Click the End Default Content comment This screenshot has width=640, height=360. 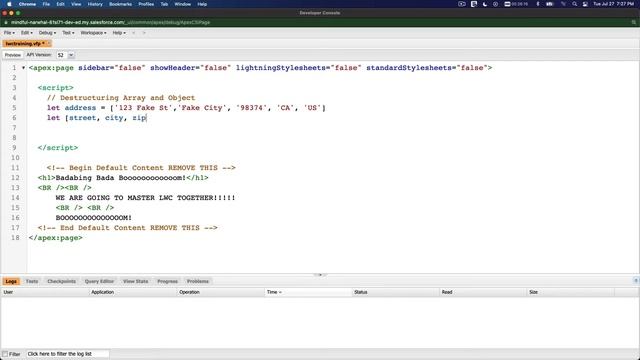coord(127,228)
